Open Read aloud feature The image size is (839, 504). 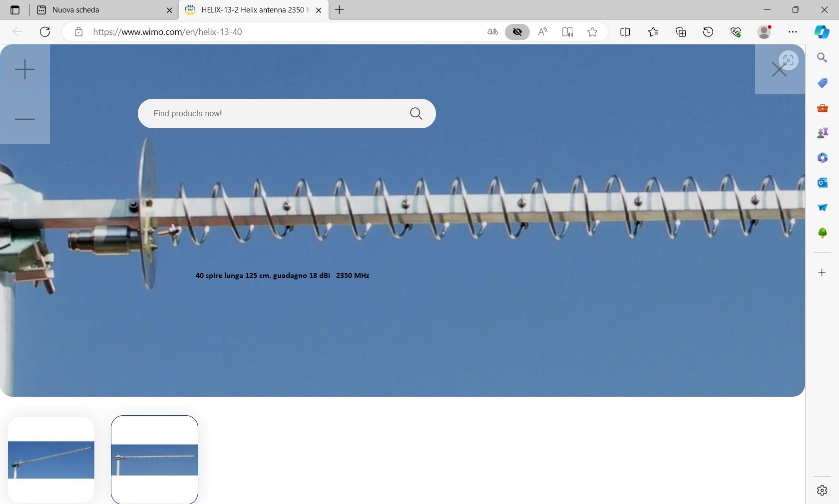pyautogui.click(x=543, y=32)
